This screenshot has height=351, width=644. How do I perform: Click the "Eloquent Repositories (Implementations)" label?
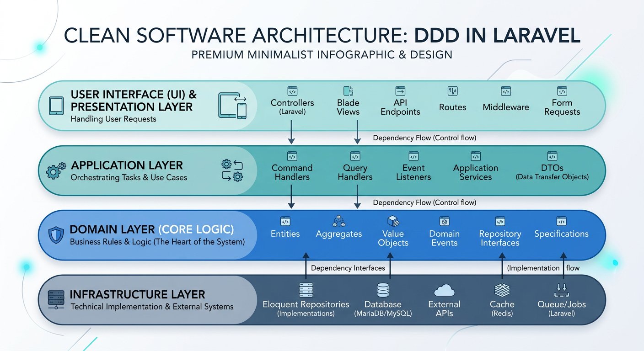[x=306, y=309]
